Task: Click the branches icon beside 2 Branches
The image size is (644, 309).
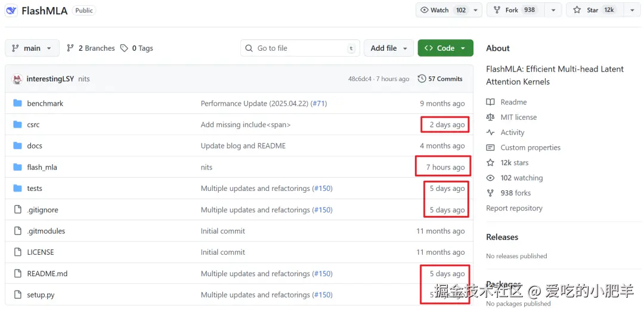Action: click(x=70, y=48)
